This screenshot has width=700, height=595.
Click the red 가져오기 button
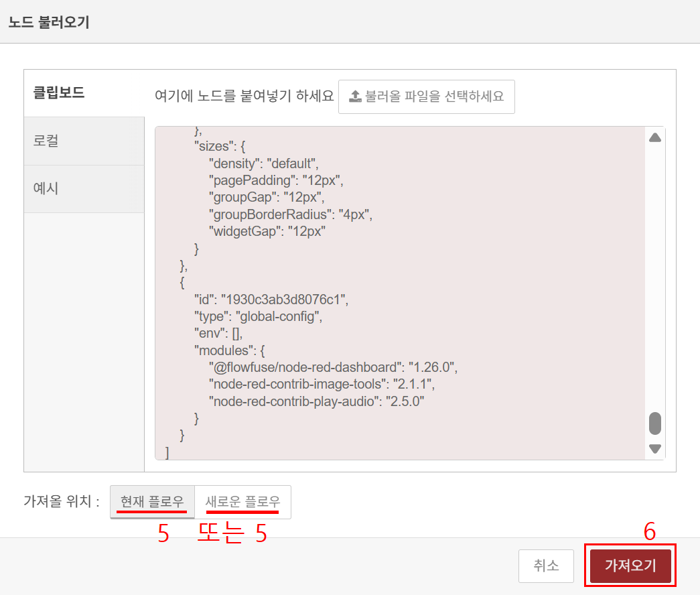pos(630,566)
